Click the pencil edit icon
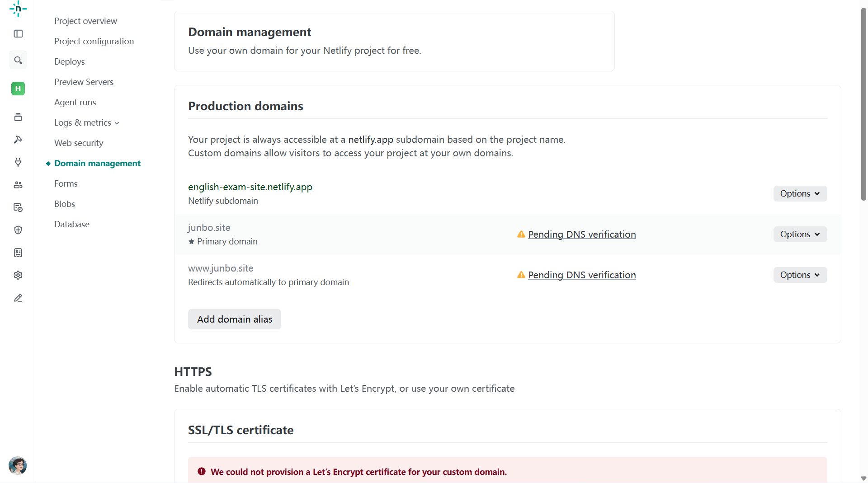The height and width of the screenshot is (483, 868). point(18,298)
